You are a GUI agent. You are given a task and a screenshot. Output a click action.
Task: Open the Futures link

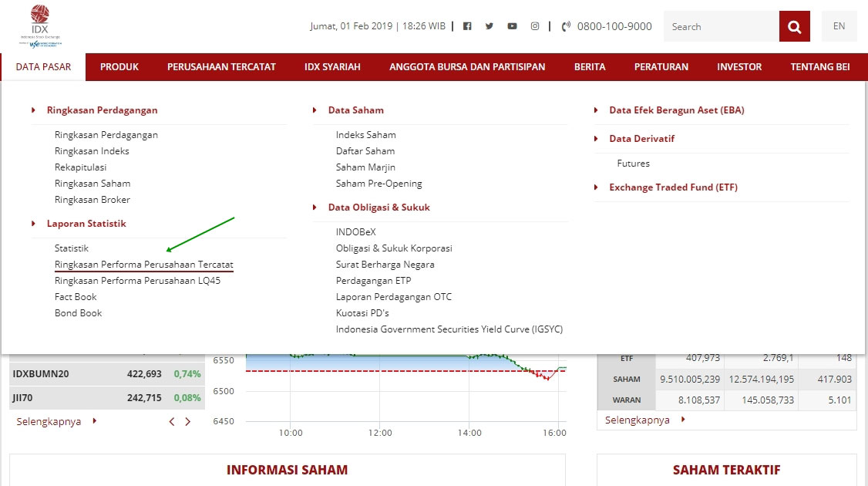(x=634, y=164)
